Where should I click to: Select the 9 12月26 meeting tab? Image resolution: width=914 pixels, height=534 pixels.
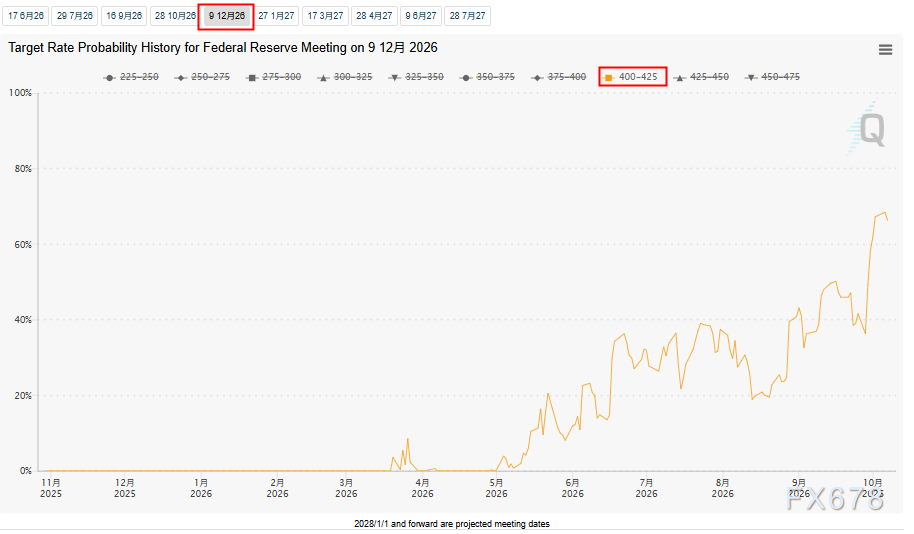pos(227,16)
